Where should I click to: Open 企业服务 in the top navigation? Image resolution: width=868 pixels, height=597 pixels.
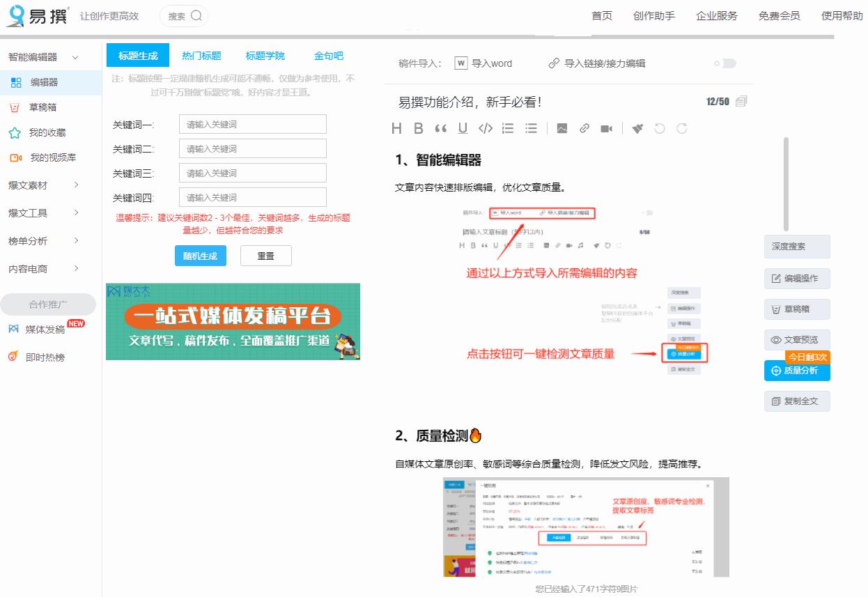coord(717,15)
